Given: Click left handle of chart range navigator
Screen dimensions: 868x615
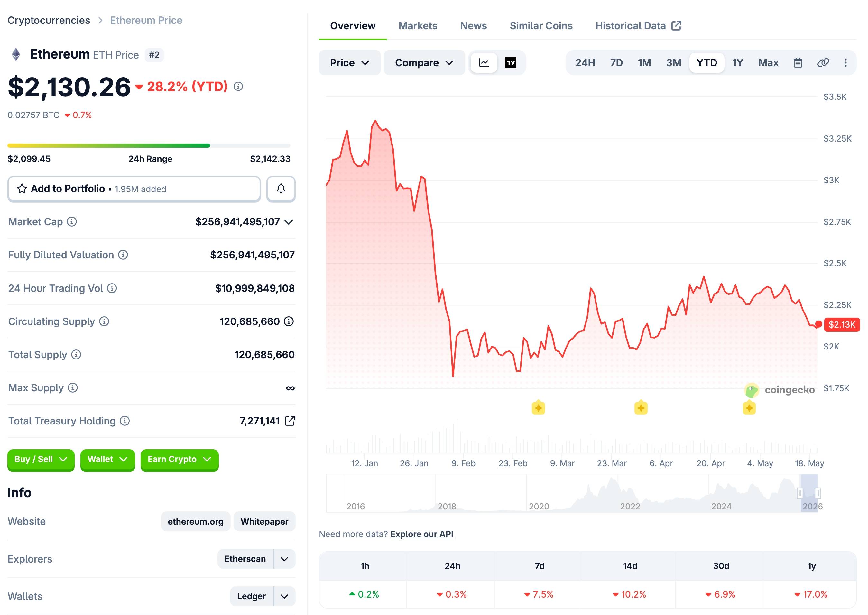Looking at the screenshot, I should pos(800,493).
